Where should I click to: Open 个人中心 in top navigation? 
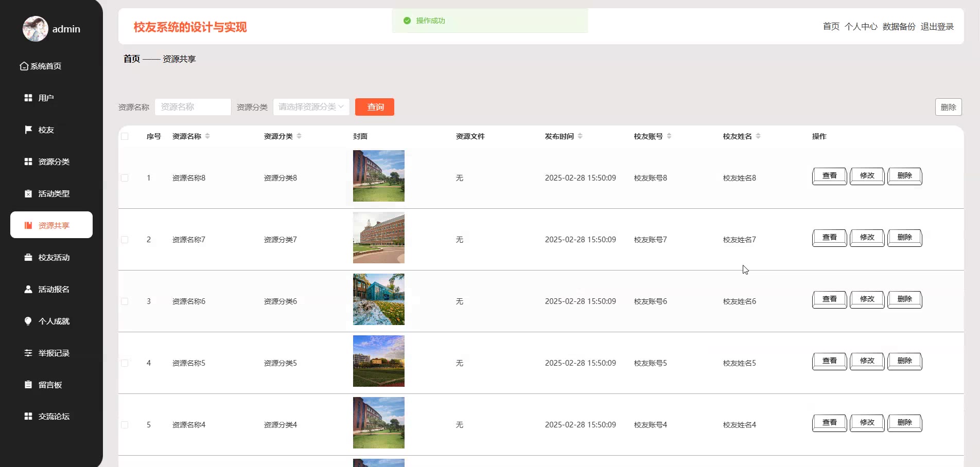[861, 27]
